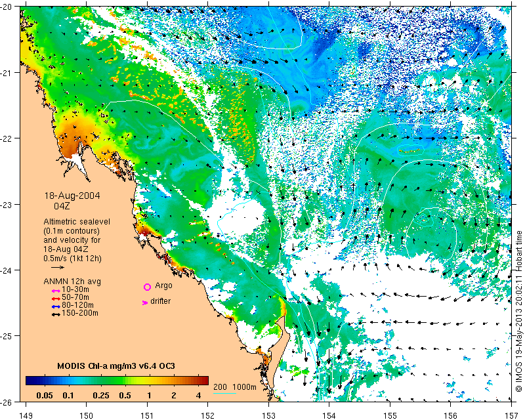525x420 pixels.
Task: Click the 0.5 colorbar tick value
Action: pyautogui.click(x=125, y=396)
